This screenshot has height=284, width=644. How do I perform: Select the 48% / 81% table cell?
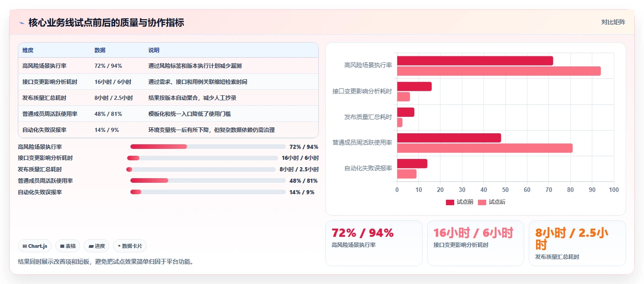pyautogui.click(x=108, y=114)
